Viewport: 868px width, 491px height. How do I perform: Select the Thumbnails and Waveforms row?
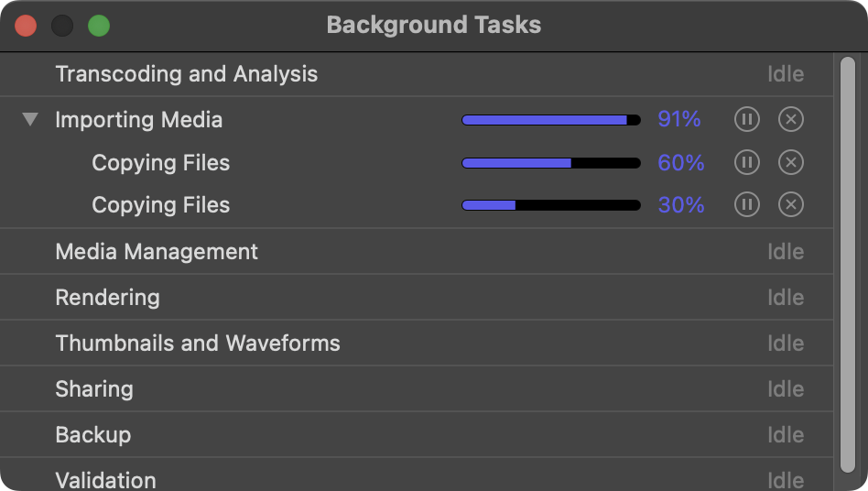(198, 344)
